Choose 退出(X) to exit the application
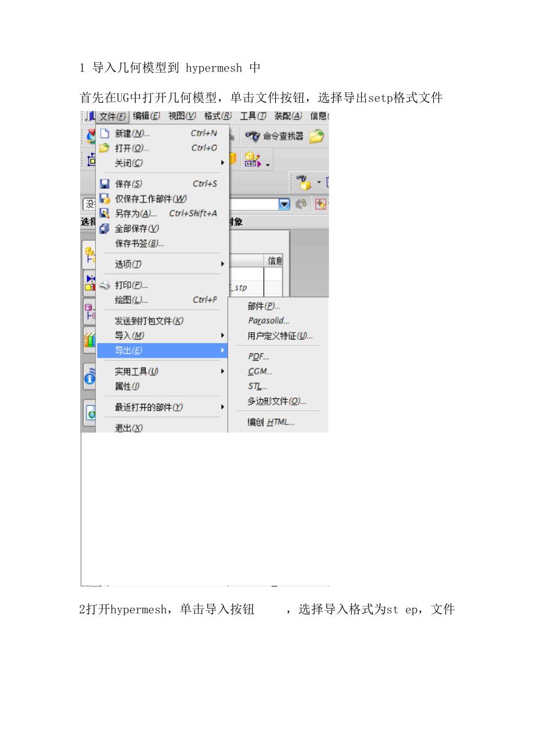The width and height of the screenshot is (534, 756). tap(129, 428)
